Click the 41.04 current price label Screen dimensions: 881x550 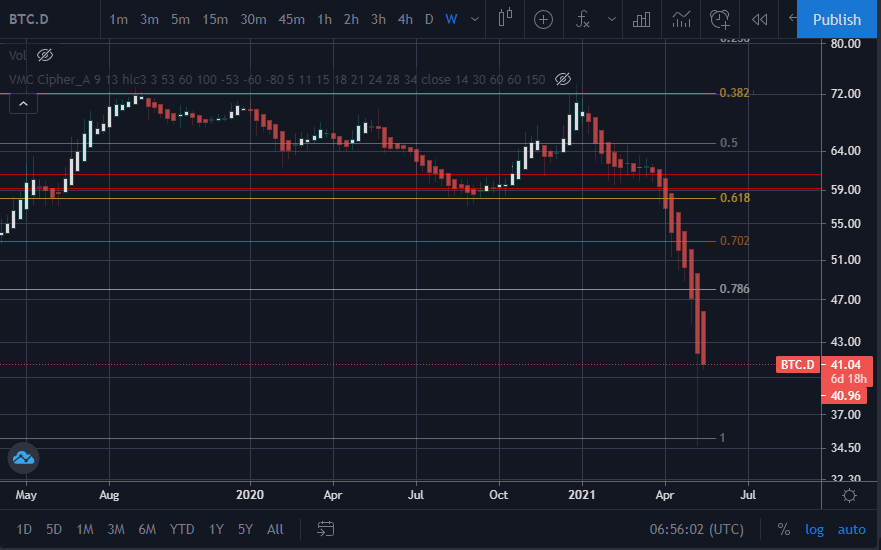pyautogui.click(x=846, y=365)
